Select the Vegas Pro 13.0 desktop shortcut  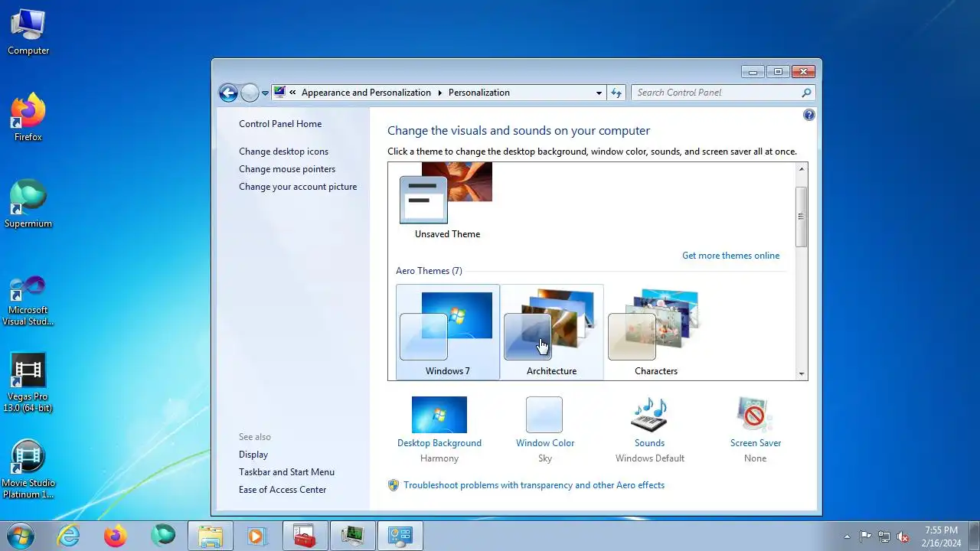[x=28, y=383]
